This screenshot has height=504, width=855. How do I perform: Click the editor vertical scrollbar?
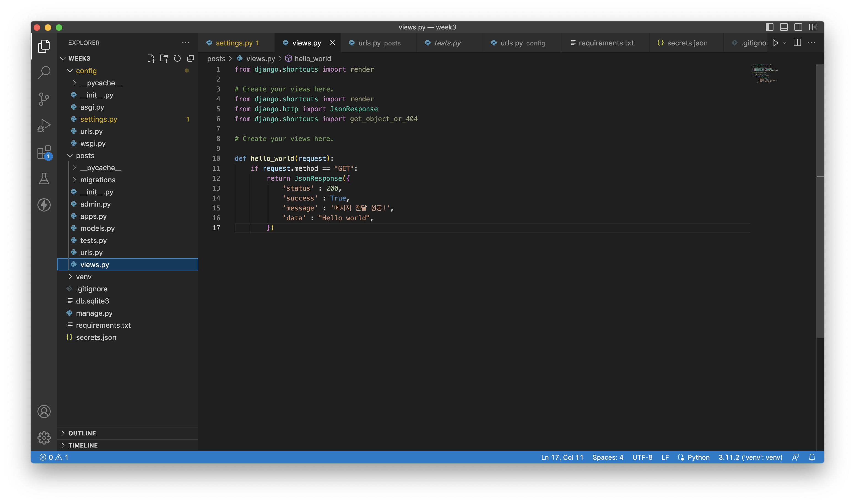tap(820, 202)
